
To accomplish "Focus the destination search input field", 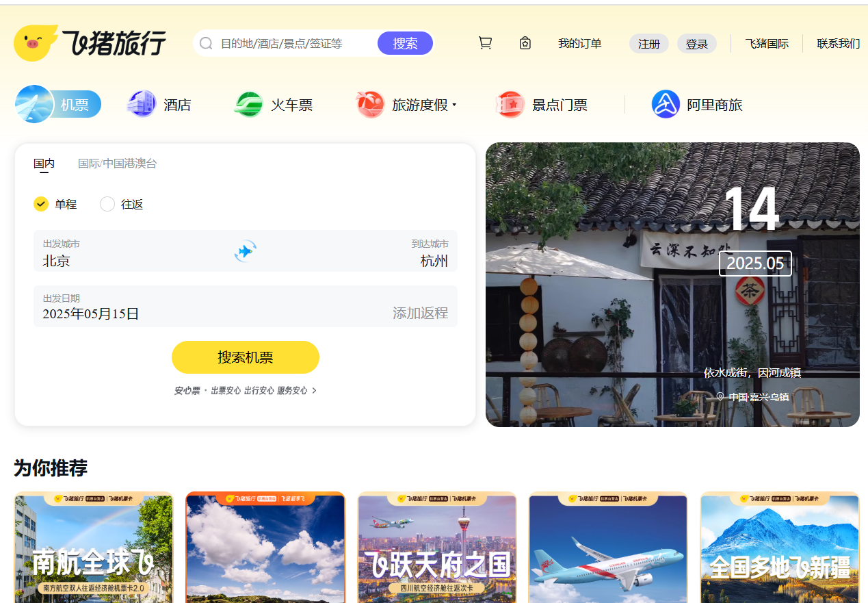I will click(297, 44).
